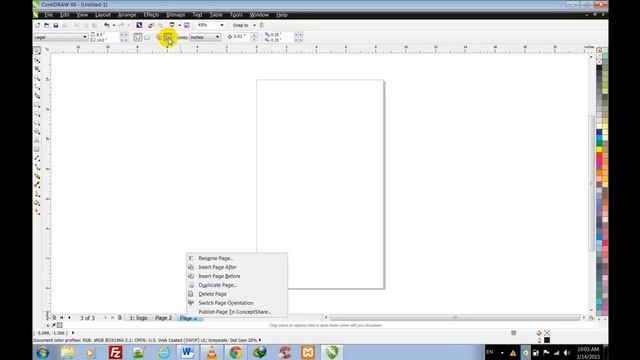Select the Text tool in toolbox
The image size is (640, 360).
pos(37,141)
